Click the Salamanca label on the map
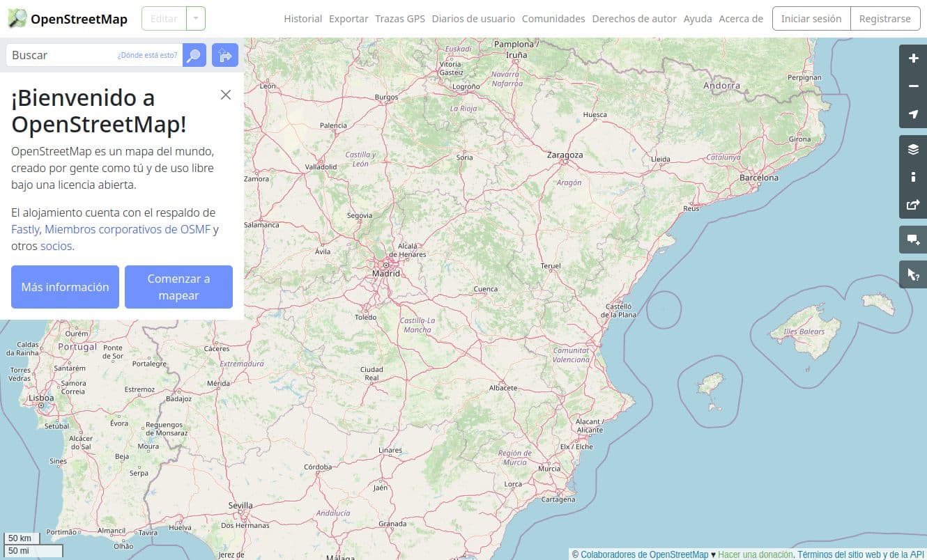927x560 pixels. click(x=261, y=225)
